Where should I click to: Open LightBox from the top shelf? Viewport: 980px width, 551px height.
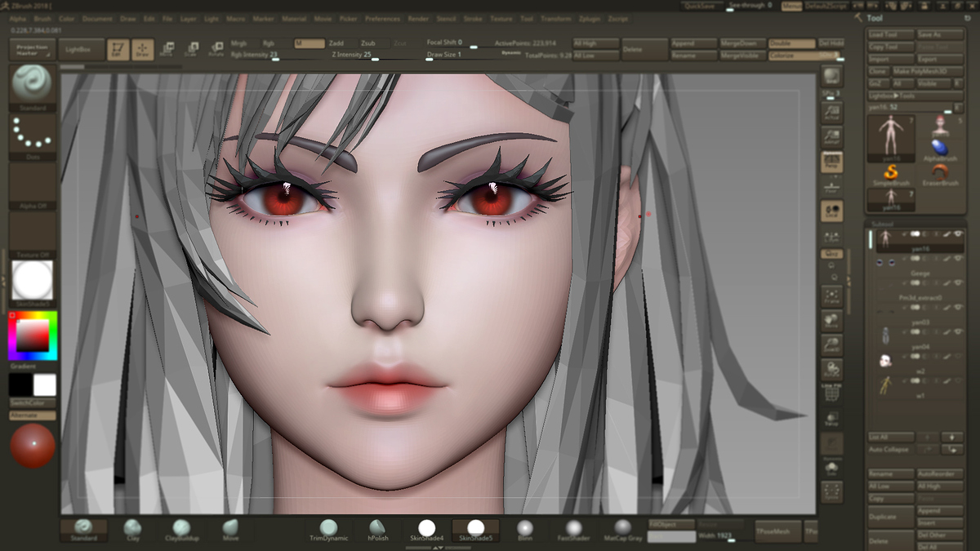click(80, 50)
